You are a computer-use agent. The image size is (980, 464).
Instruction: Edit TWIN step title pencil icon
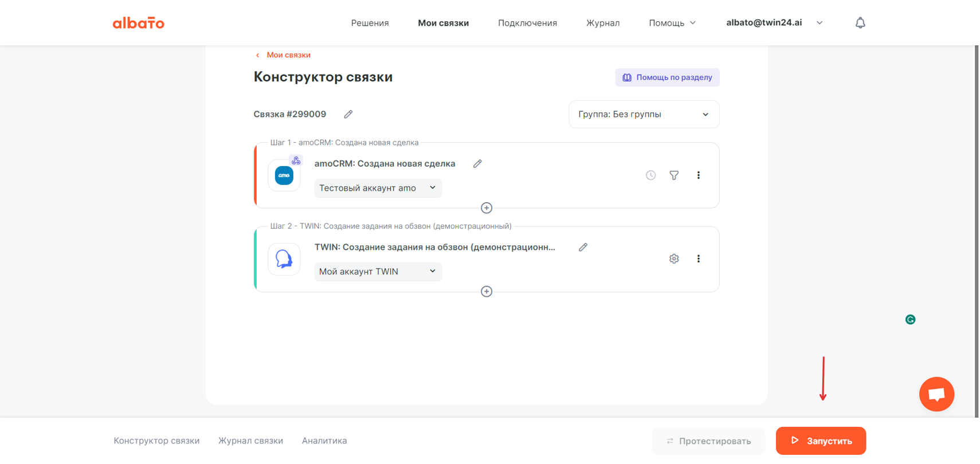(x=583, y=247)
